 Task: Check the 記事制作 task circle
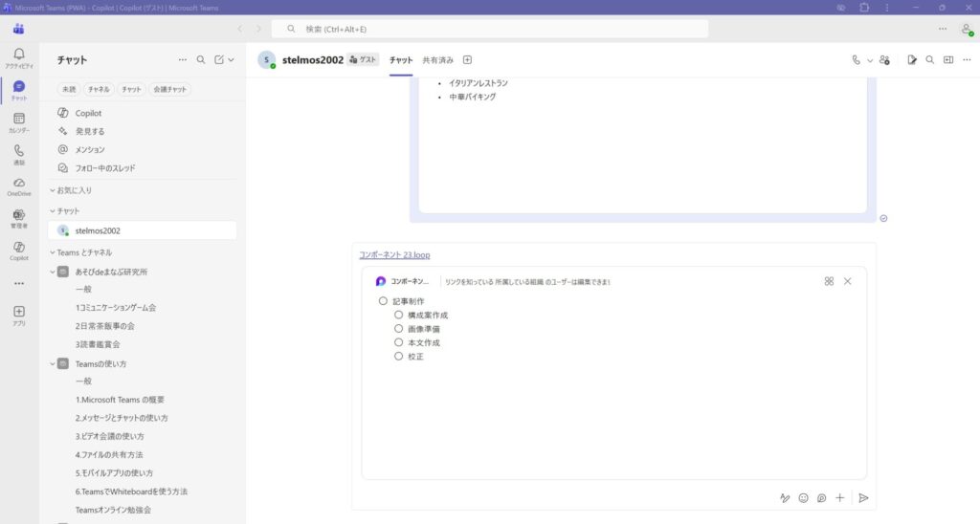pos(383,300)
